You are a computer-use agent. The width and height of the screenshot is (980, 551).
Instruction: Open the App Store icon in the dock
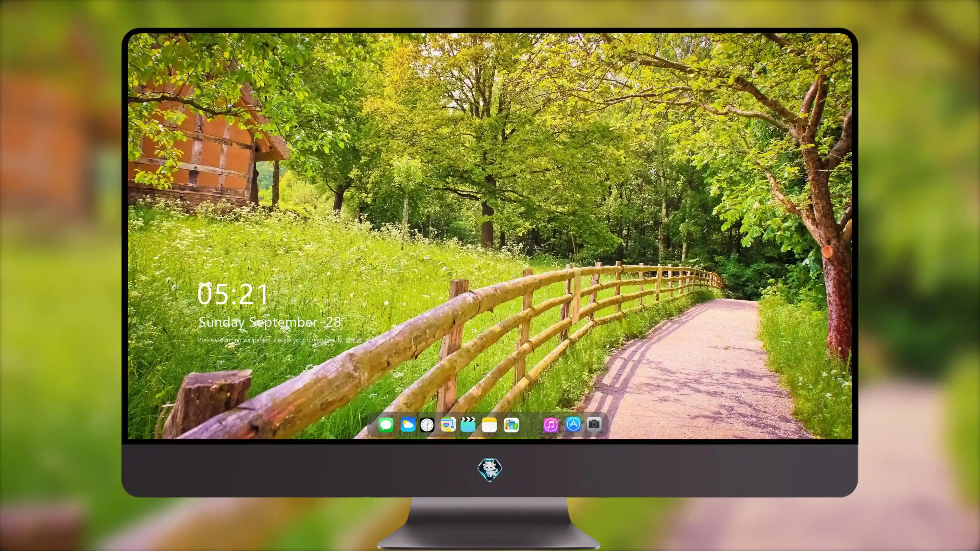tap(573, 424)
